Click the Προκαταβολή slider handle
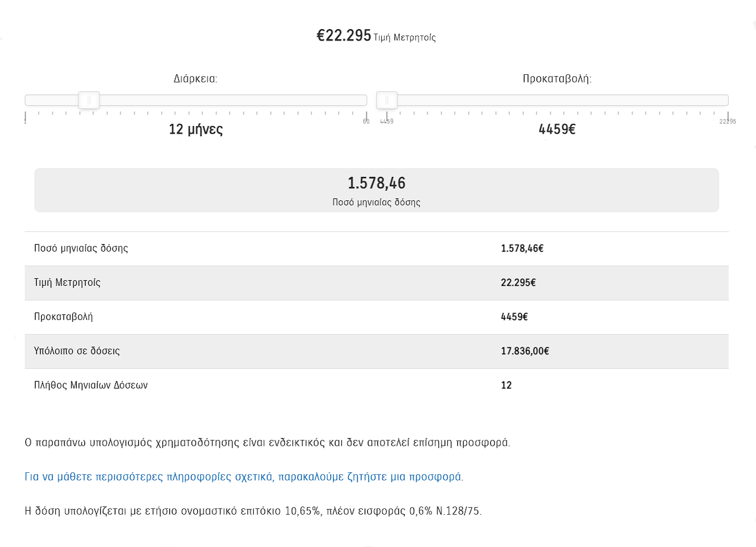756x547 pixels. tap(387, 100)
